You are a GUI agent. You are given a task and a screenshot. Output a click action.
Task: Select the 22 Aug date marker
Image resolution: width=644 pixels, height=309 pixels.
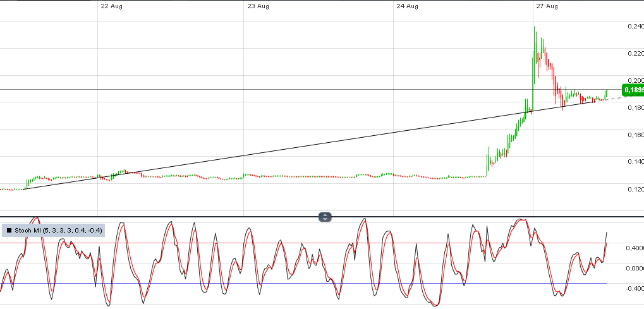(x=111, y=6)
